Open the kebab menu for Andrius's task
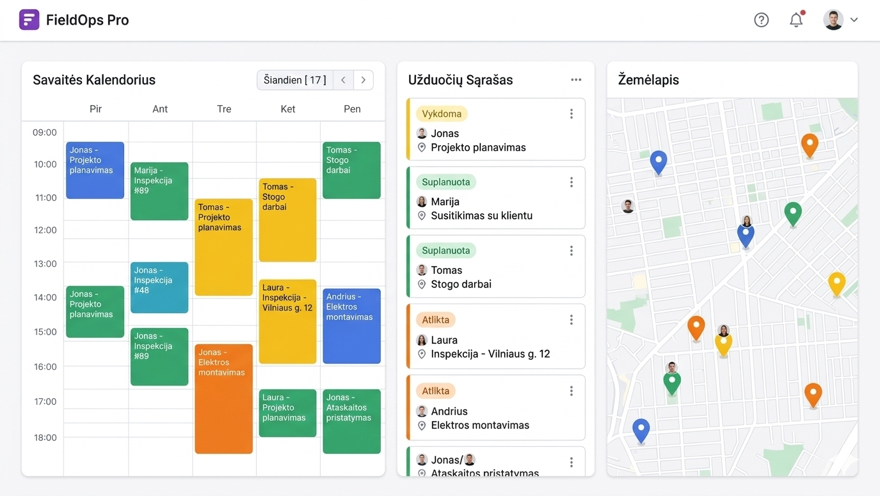880x496 pixels. [x=571, y=391]
